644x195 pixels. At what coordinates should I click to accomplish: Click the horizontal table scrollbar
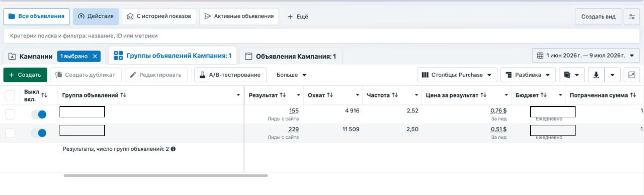coord(165,175)
